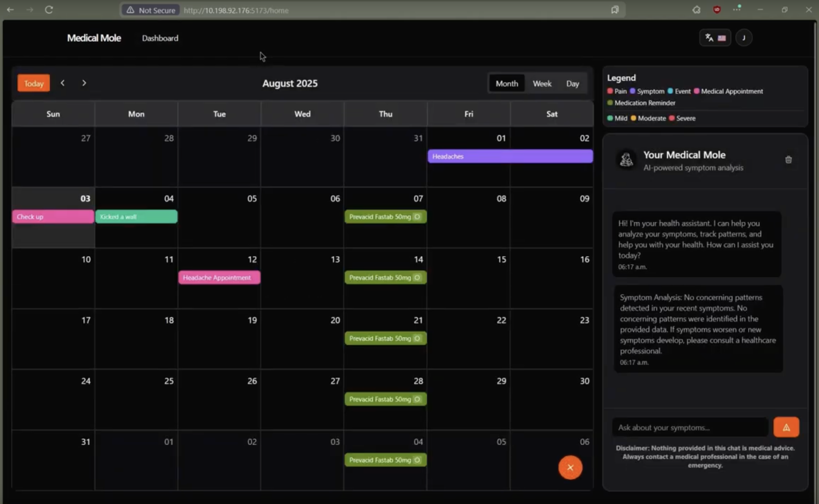Go to the next month with the right chevron
This screenshot has width=819, height=504.
click(x=84, y=83)
